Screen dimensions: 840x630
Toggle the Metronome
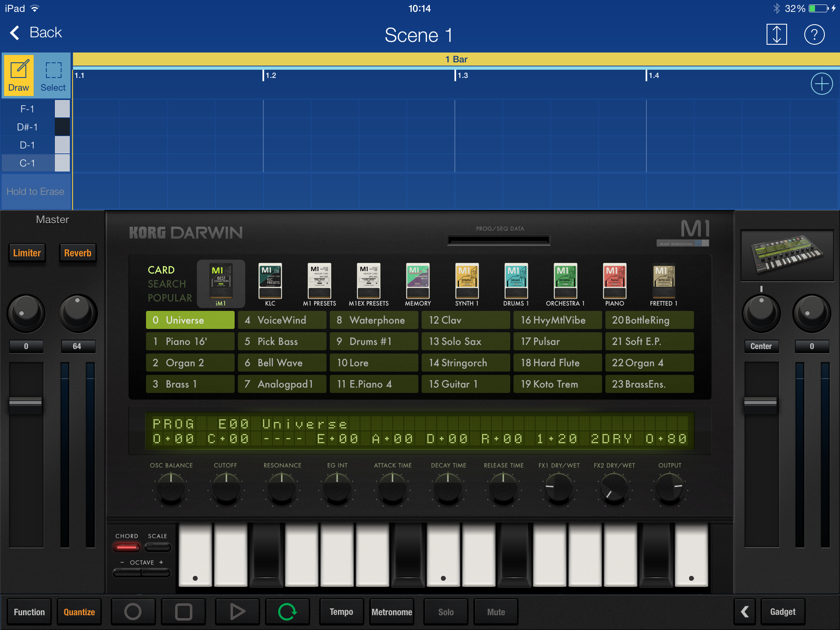coord(392,612)
